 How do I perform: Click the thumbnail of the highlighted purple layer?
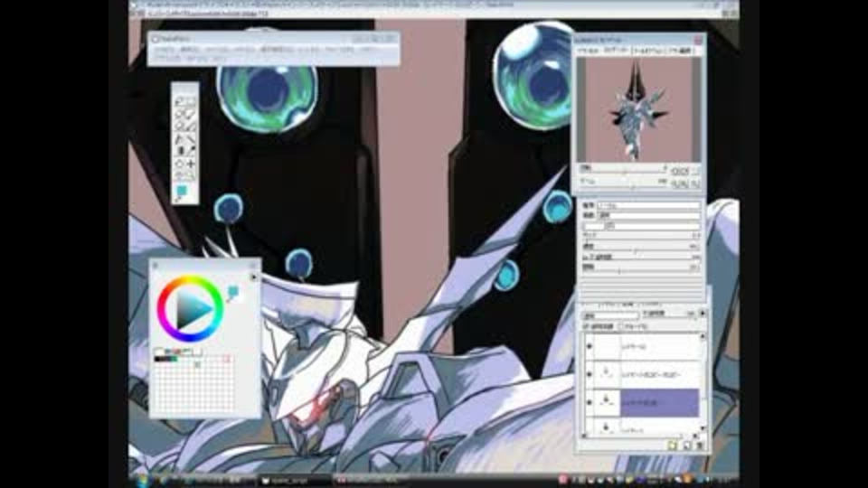pos(606,402)
